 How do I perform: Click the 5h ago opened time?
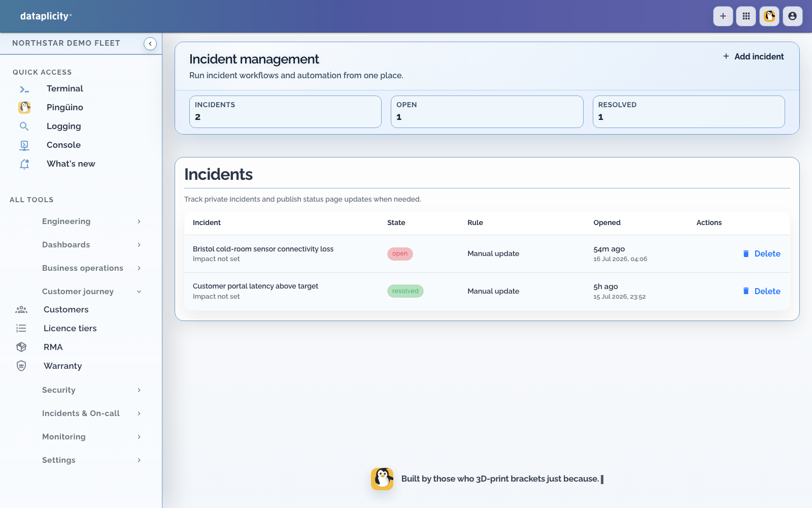pos(605,287)
